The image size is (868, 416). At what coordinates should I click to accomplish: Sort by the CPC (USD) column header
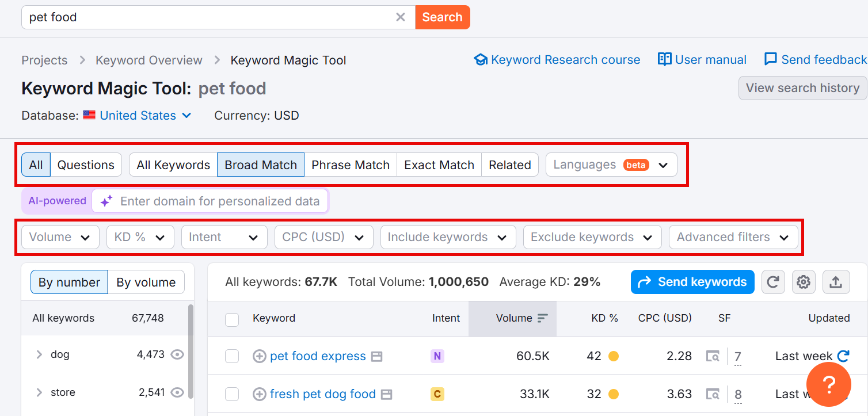pos(665,318)
